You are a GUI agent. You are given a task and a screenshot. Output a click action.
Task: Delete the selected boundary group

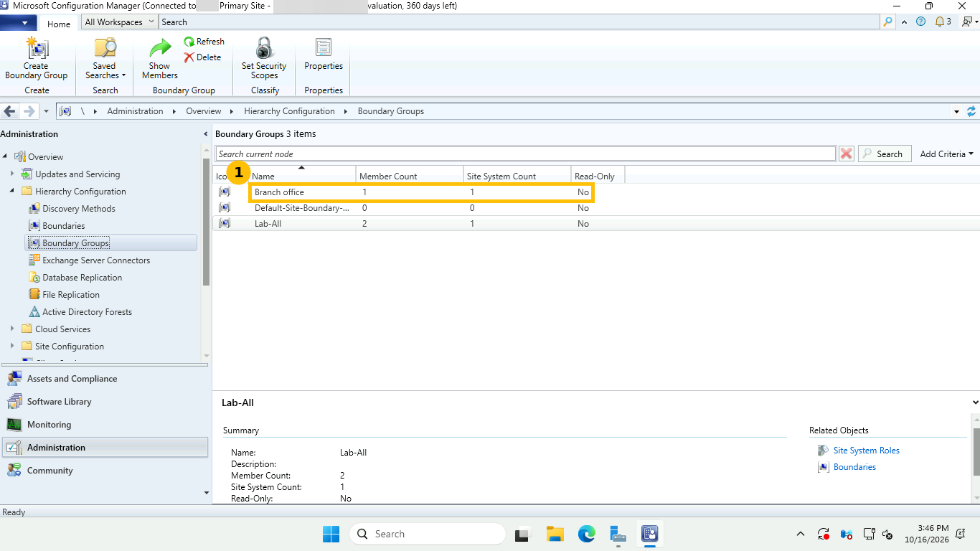click(202, 57)
